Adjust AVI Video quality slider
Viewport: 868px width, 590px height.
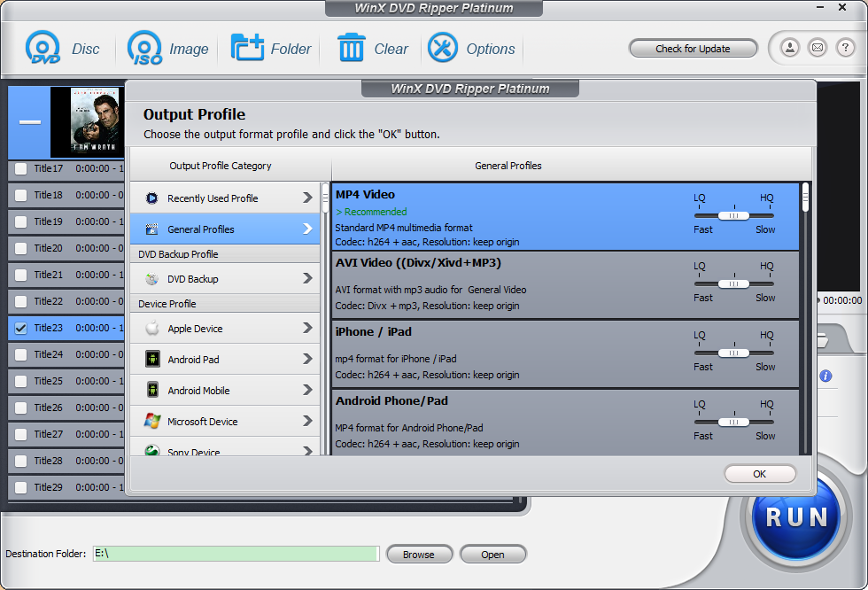pyautogui.click(x=733, y=284)
